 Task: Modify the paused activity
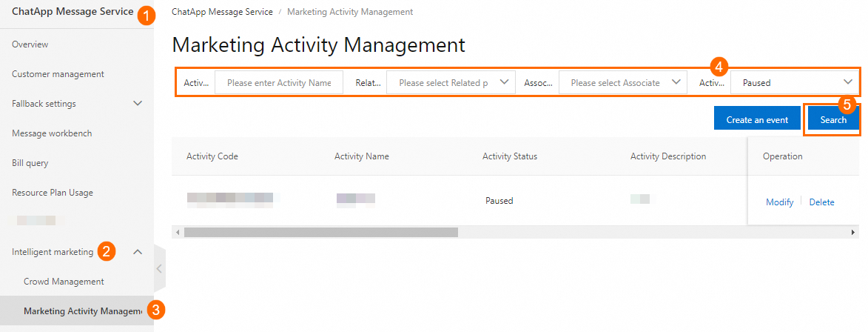(779, 202)
